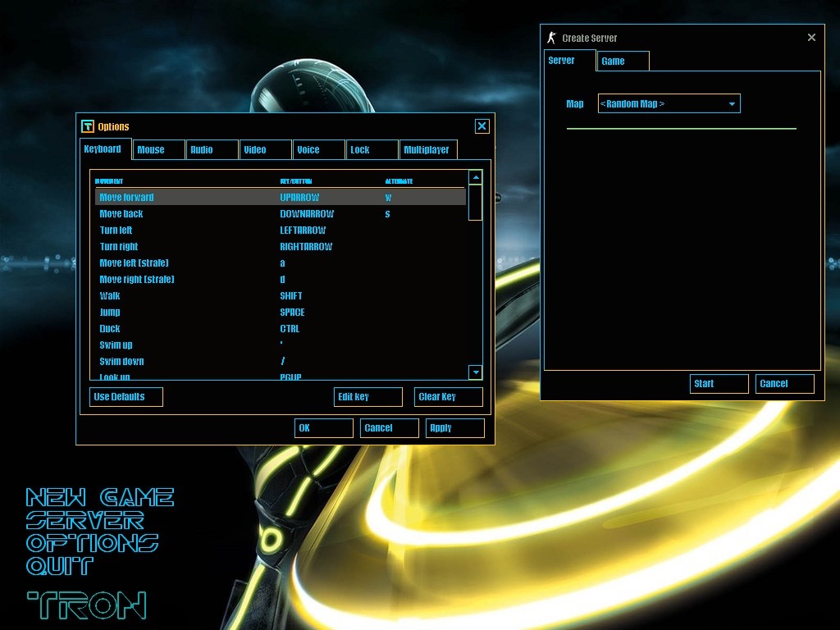Screen dimensions: 840x630
Task: Click Options in main menu
Action: click(x=92, y=543)
